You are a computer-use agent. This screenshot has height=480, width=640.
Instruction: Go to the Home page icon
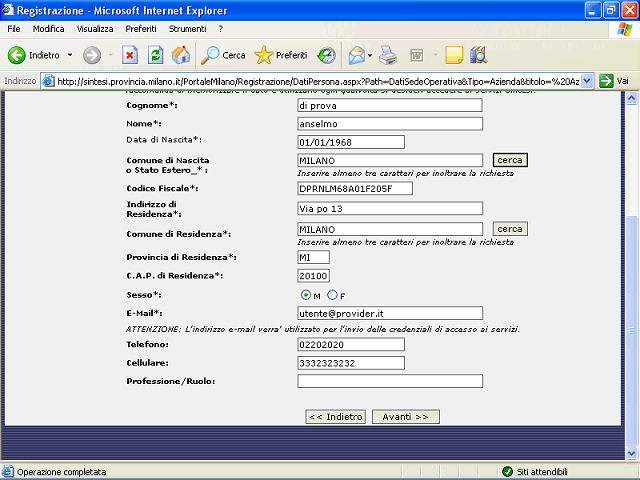tap(180, 55)
